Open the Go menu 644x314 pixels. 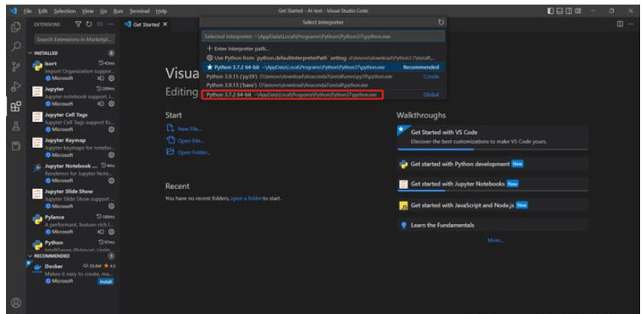103,11
